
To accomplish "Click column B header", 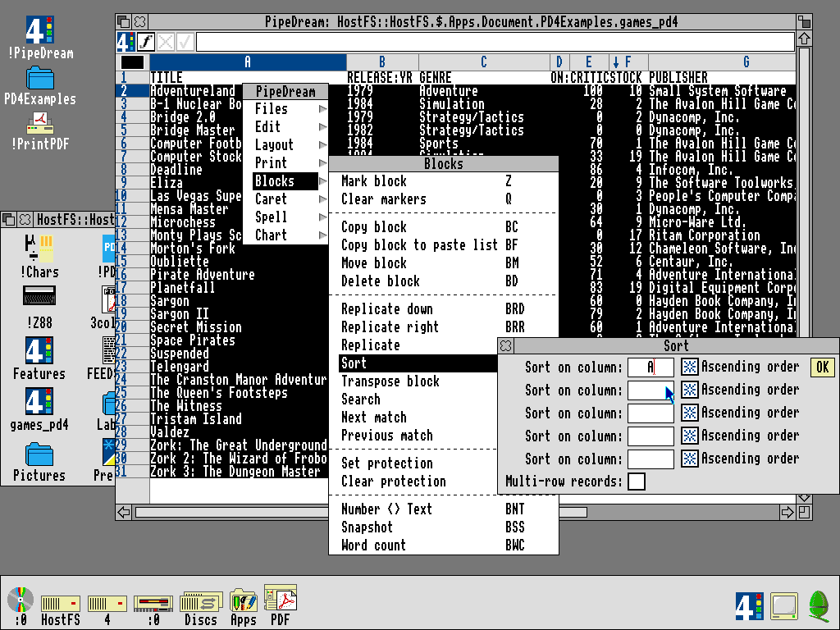I will (382, 62).
